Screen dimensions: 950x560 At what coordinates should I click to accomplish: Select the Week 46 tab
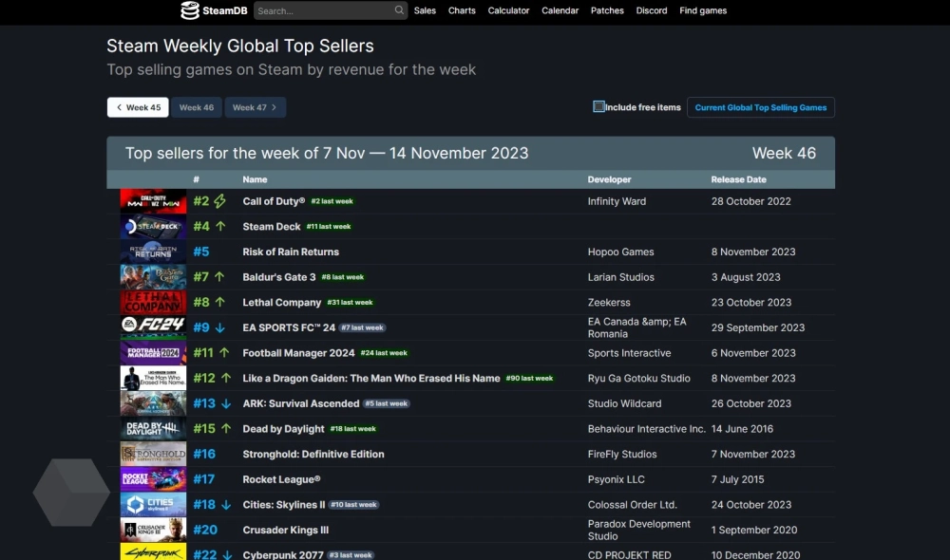coord(197,107)
